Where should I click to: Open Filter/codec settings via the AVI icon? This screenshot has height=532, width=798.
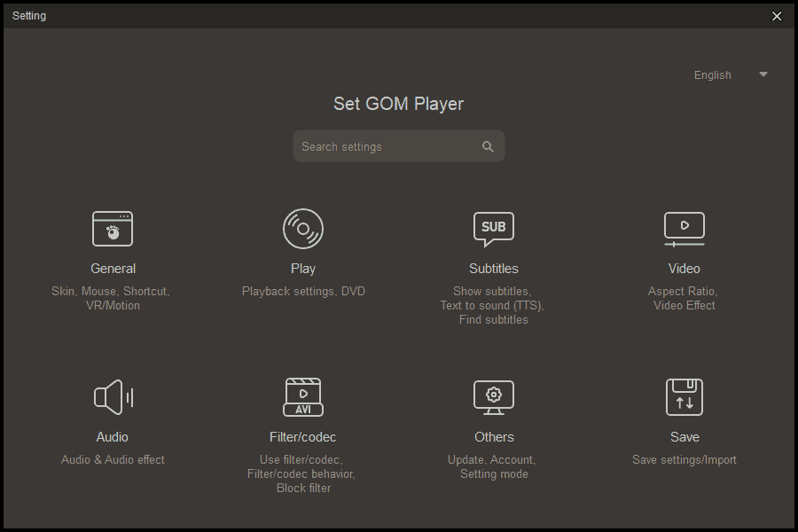303,397
